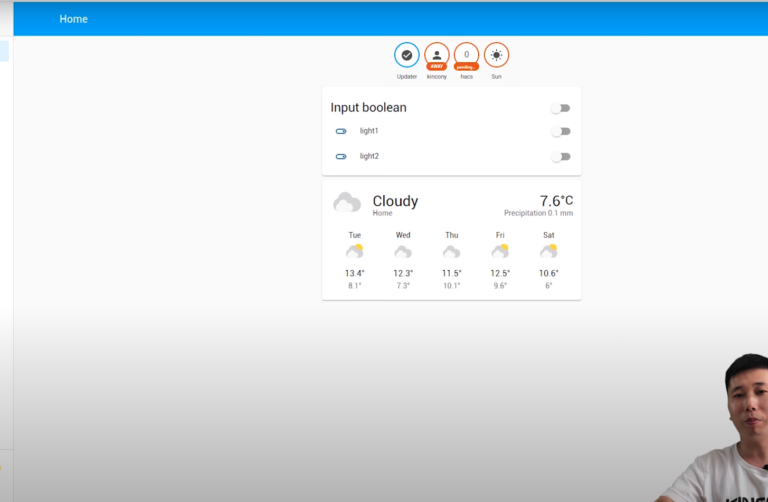Screen dimensions: 768x502
Task: Click Wednesday's forecast cloud icon
Action: pos(403,252)
